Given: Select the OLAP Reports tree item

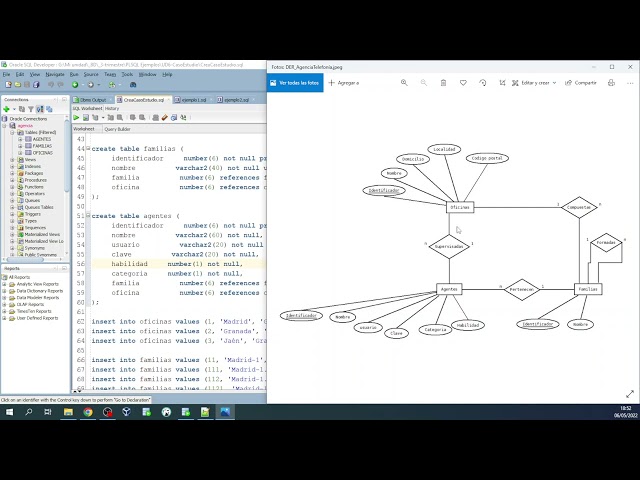Looking at the screenshot, I should click(30, 304).
